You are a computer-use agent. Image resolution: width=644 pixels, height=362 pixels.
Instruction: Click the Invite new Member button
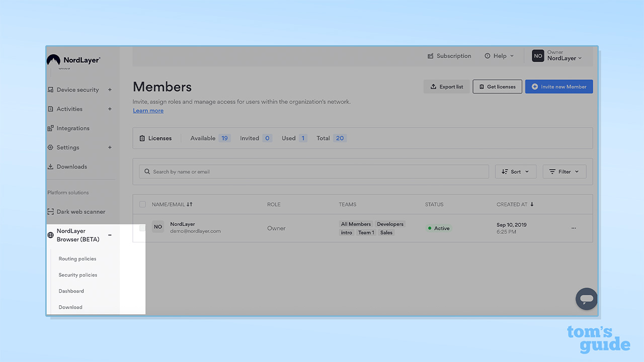pos(558,86)
